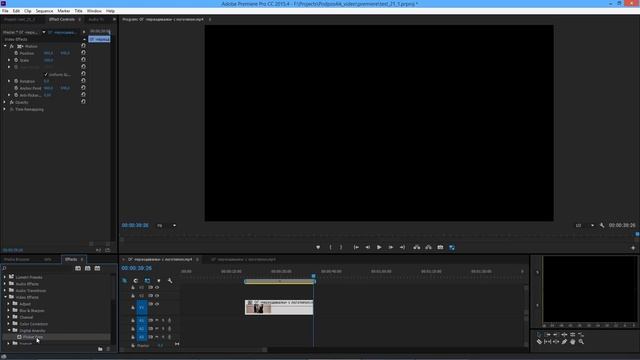Collapse the Motion effect group
640x360 pixels.
click(5, 46)
